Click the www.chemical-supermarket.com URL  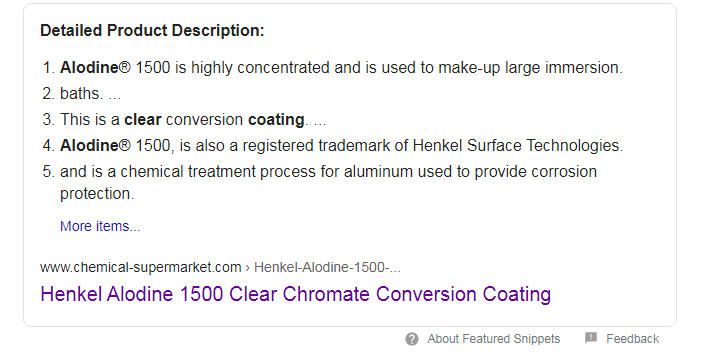[x=141, y=267]
